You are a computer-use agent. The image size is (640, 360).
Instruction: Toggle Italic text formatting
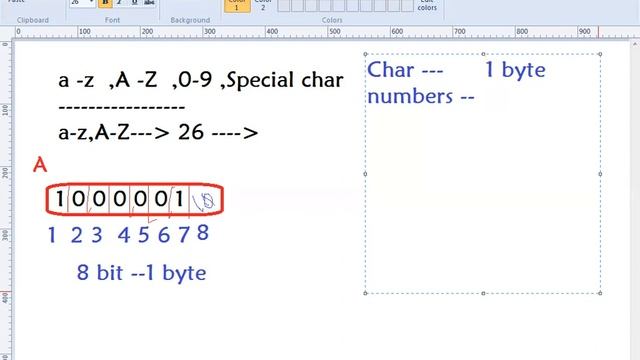click(x=120, y=3)
